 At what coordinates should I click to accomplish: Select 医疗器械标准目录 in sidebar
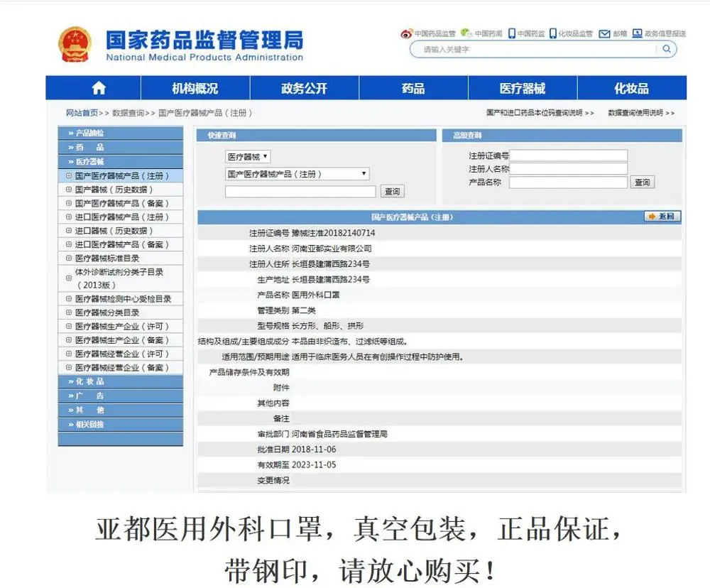pyautogui.click(x=121, y=258)
